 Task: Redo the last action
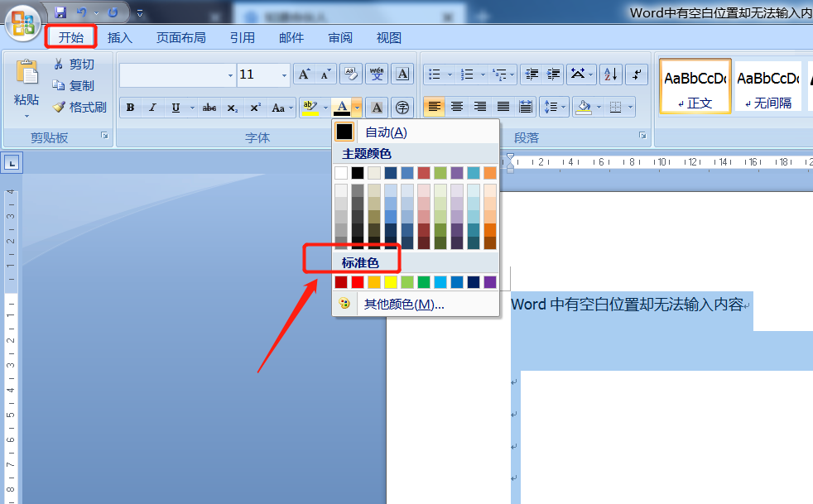pyautogui.click(x=113, y=12)
